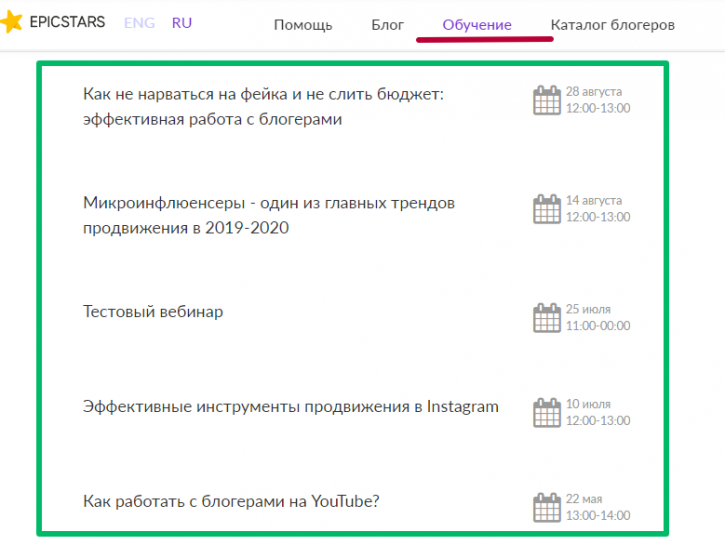Open Тестовый вебинар entry
The image size is (725, 545).
pyautogui.click(x=153, y=311)
